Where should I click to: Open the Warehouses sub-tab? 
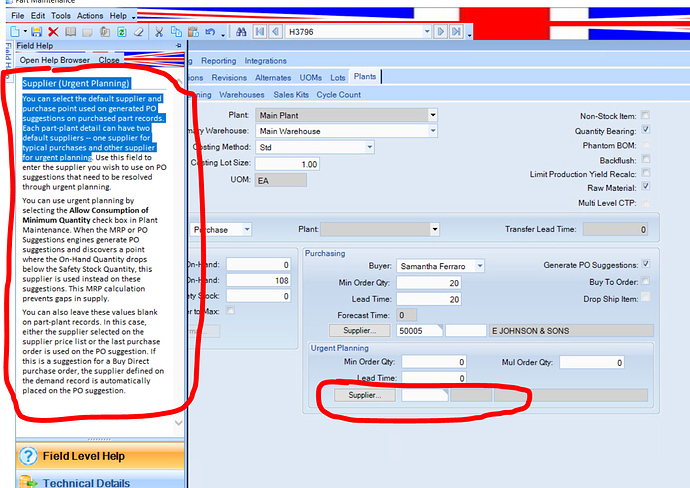pyautogui.click(x=242, y=95)
